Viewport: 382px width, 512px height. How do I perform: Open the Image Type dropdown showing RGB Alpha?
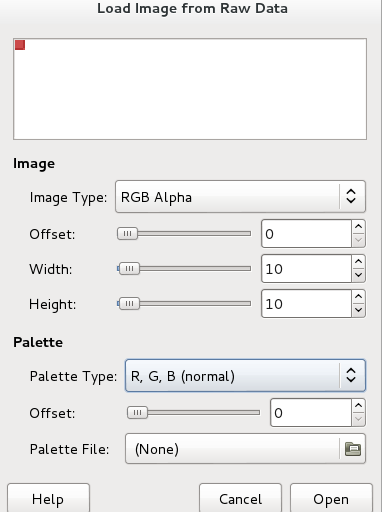[x=240, y=197]
